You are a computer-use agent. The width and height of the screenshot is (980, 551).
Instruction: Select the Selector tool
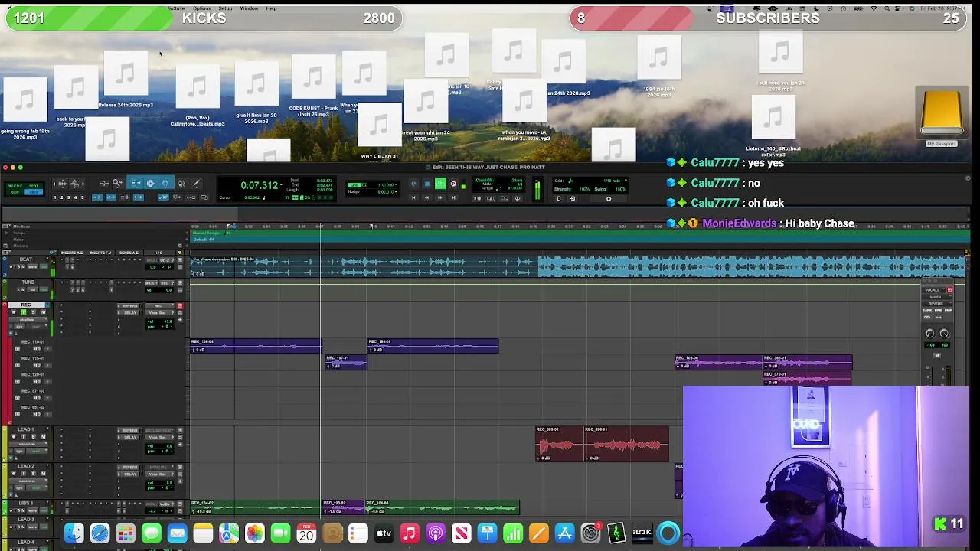click(x=150, y=183)
